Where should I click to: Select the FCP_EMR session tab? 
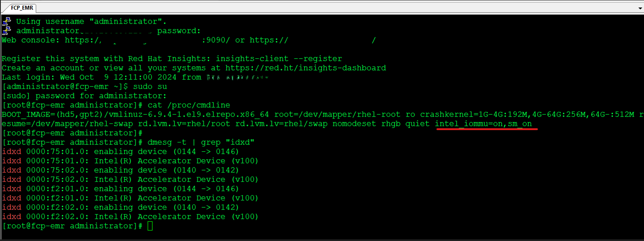[22, 8]
